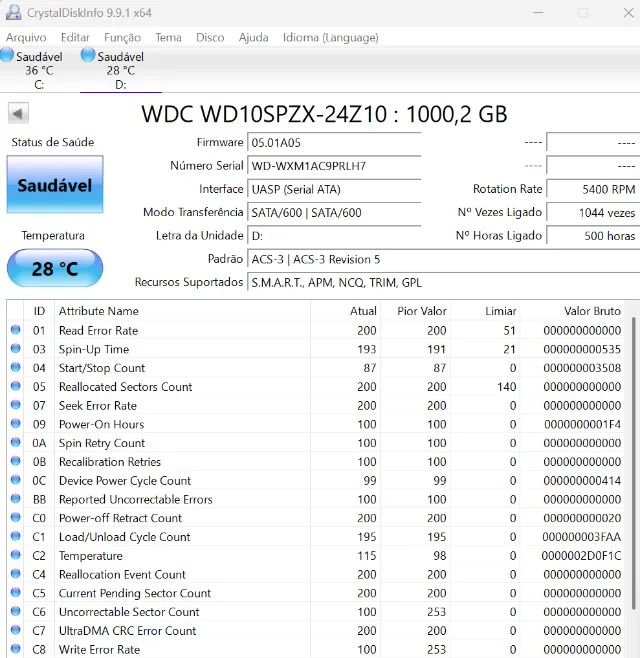Close the CrystalDiskInfo window
Viewport: 640px width, 658px height.
628,13
